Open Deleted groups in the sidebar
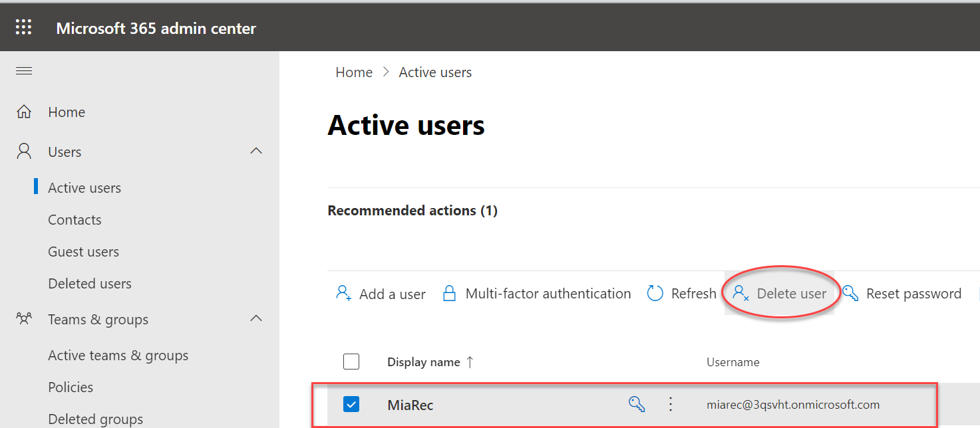This screenshot has height=428, width=980. 95,419
